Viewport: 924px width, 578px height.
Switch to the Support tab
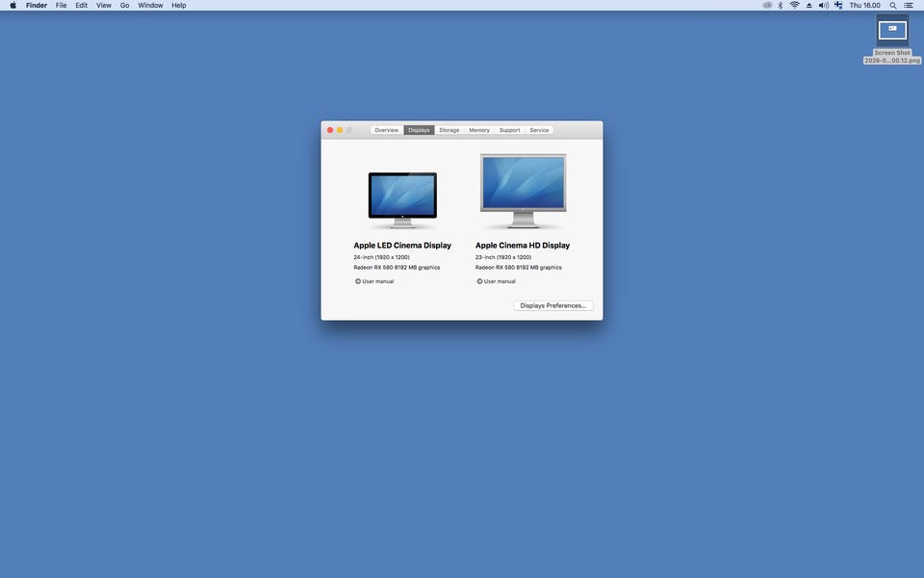pos(509,130)
